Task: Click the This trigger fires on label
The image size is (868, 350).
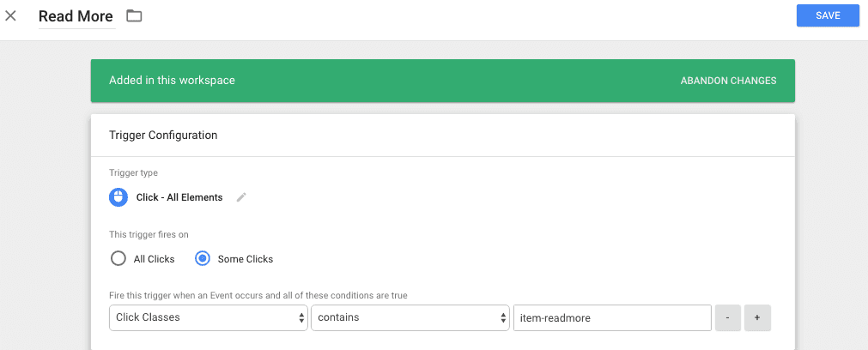Action: (148, 233)
